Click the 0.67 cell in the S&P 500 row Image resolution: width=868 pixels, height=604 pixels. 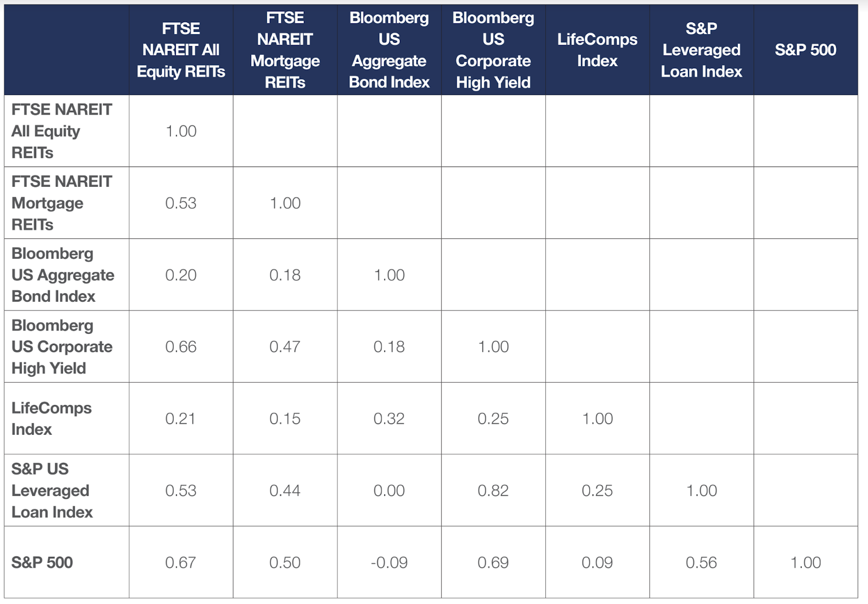(181, 563)
